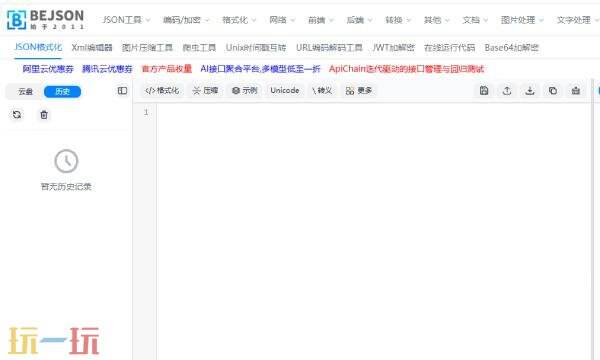Open the Unix时间戳互转 tab
This screenshot has width=600, height=360.
[256, 47]
